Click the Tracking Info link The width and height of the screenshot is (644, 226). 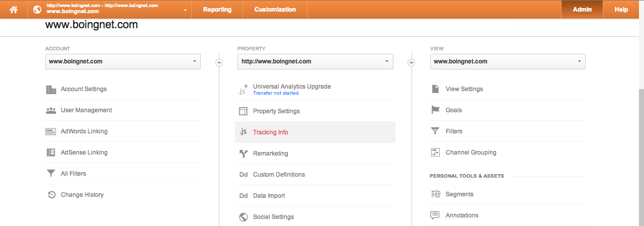pos(271,132)
